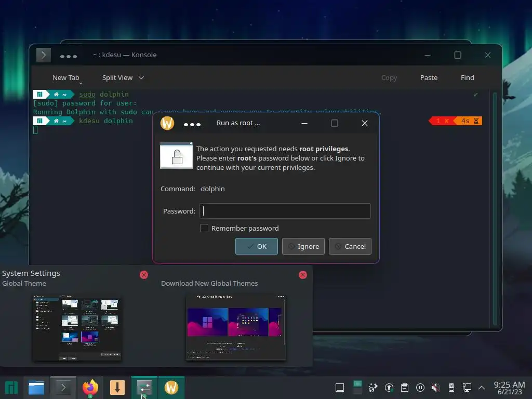Image resolution: width=532 pixels, height=399 pixels.
Task: Click the "Command: dolphin" label text
Action: tap(192, 189)
